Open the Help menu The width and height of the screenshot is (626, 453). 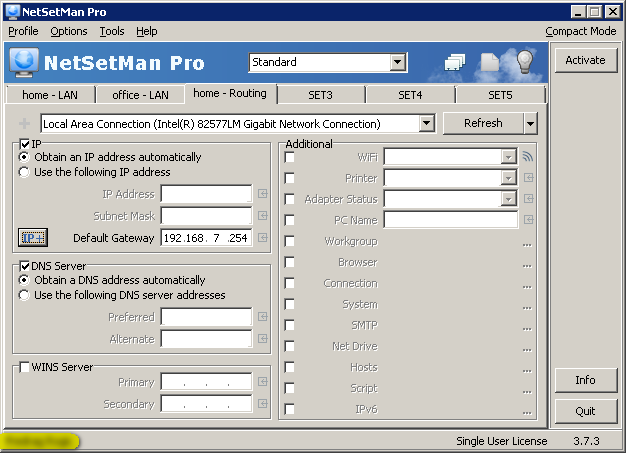pos(147,31)
